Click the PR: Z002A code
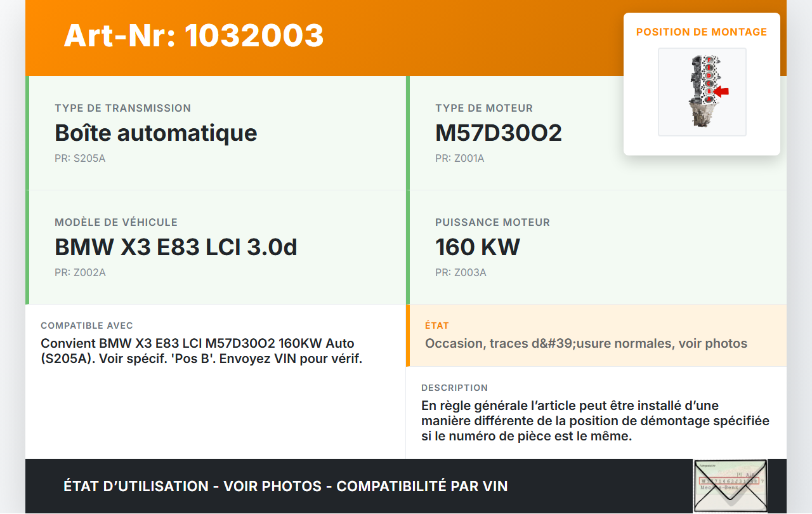 pos(80,272)
